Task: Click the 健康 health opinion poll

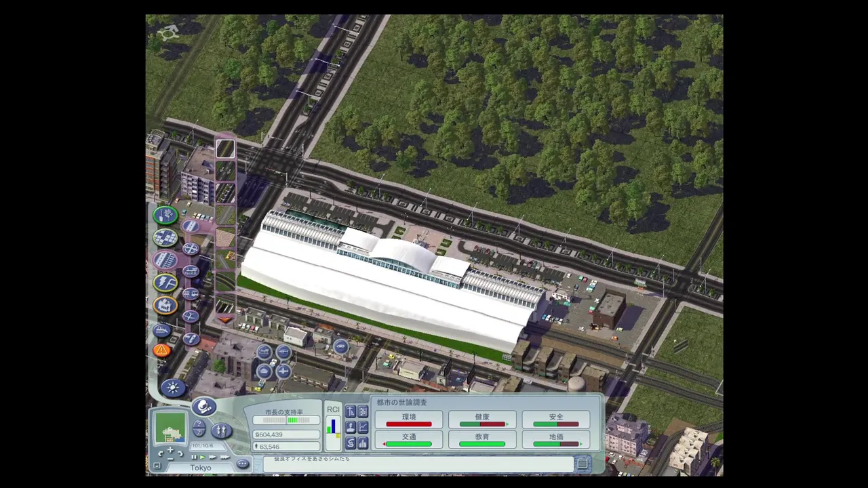Action: 482,420
